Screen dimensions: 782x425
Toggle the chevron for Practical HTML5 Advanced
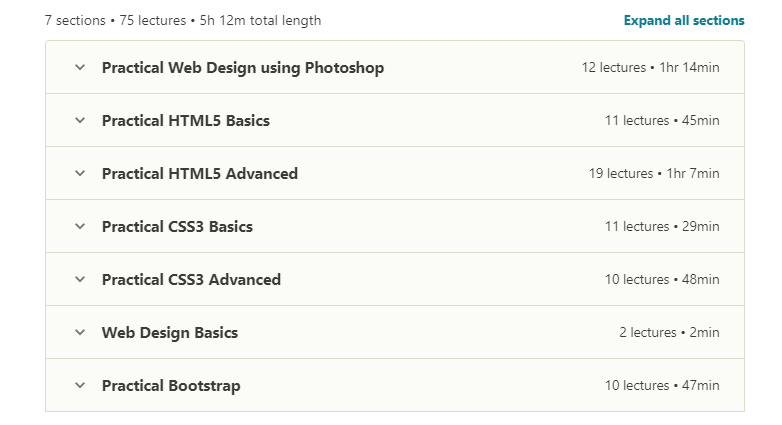[80, 173]
